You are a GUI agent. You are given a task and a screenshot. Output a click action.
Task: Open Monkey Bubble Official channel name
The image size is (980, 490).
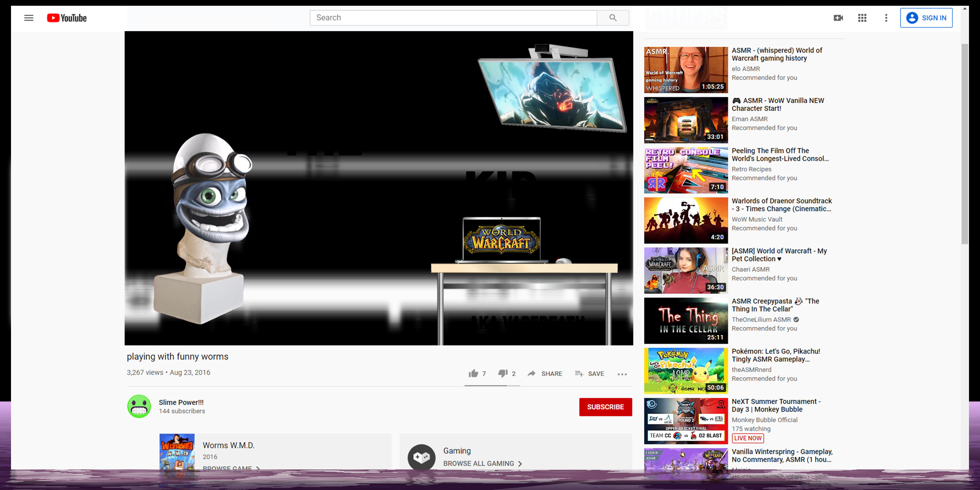click(765, 420)
